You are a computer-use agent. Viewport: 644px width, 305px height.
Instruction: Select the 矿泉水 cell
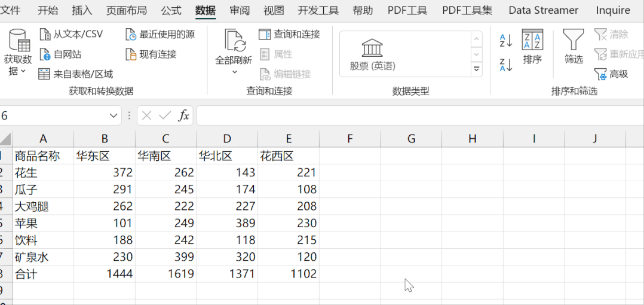(x=43, y=257)
